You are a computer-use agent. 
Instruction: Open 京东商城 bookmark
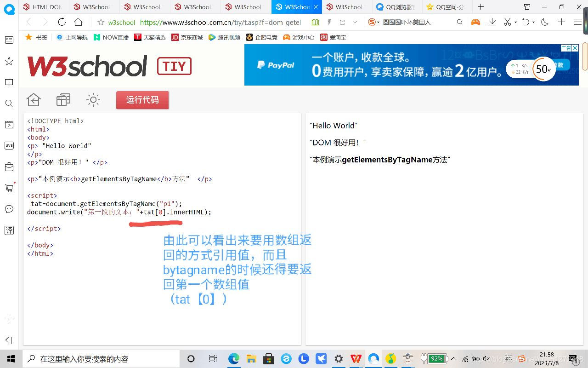click(x=187, y=37)
